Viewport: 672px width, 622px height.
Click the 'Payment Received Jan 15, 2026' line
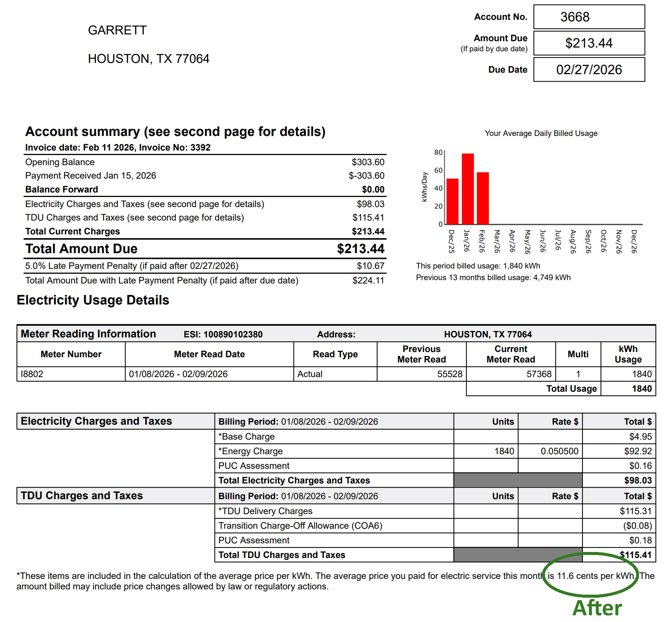(x=91, y=176)
